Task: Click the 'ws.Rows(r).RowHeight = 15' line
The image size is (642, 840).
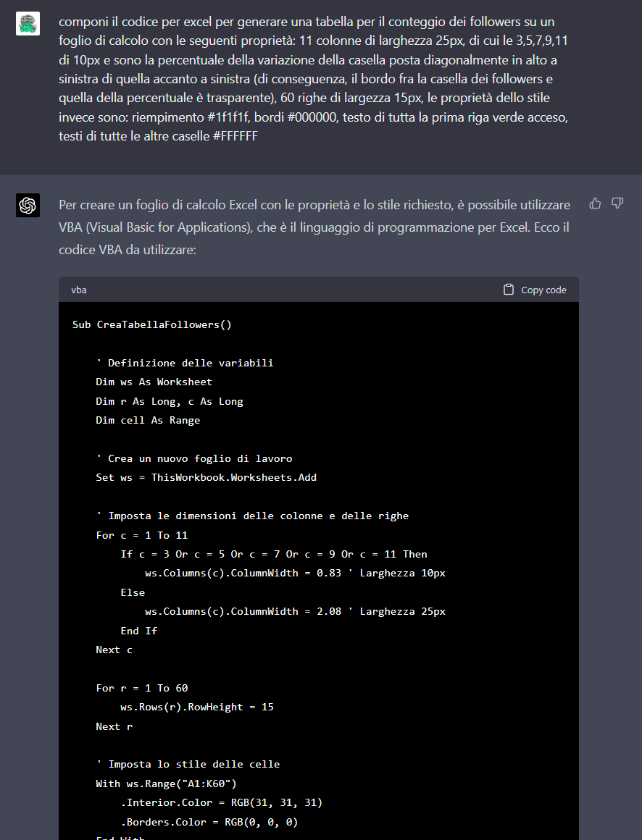Action: point(197,707)
